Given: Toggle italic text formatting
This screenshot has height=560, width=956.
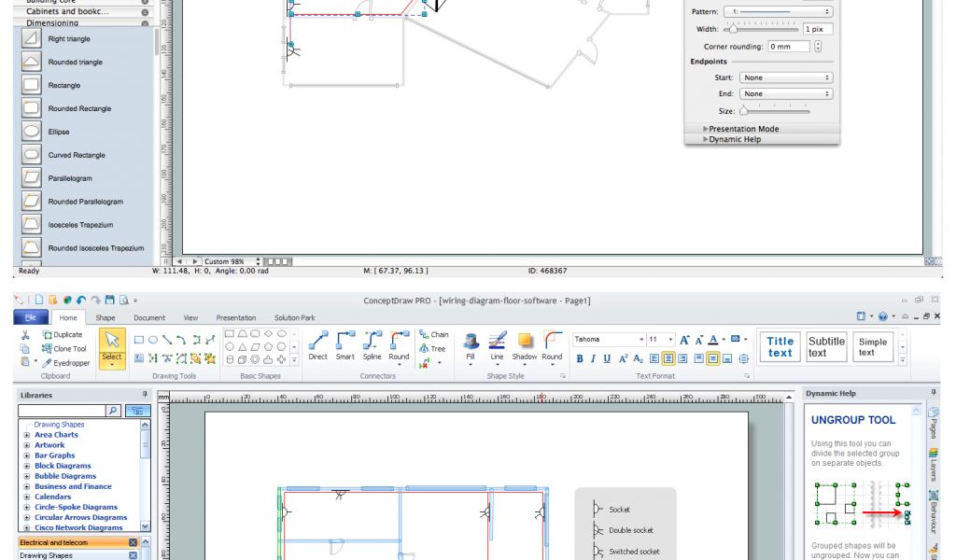Looking at the screenshot, I should tap(593, 358).
